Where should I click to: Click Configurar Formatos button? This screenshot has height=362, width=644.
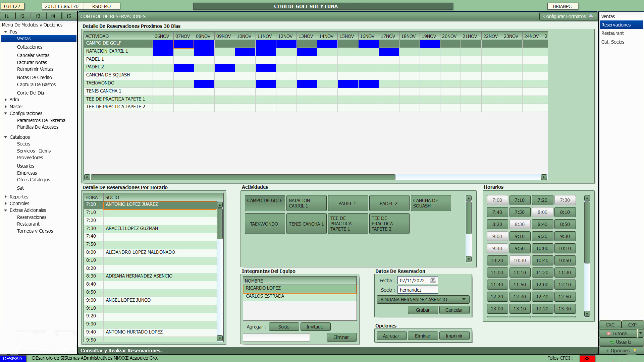tap(568, 16)
